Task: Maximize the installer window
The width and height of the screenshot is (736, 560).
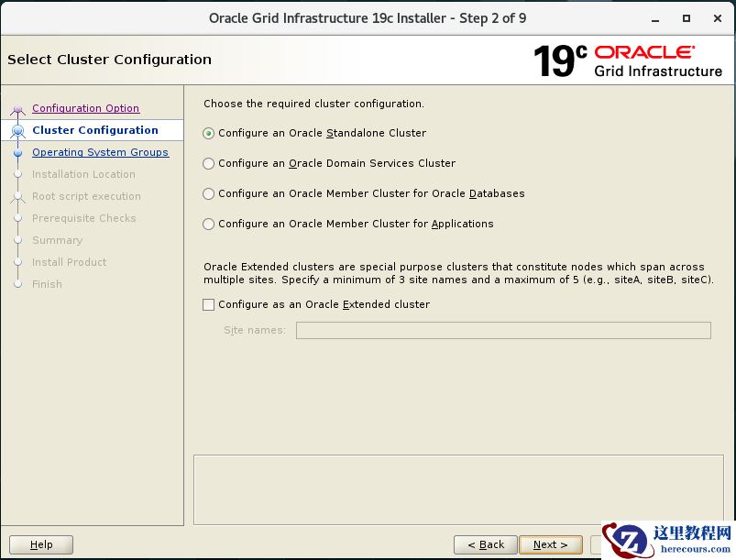Action: pos(687,18)
